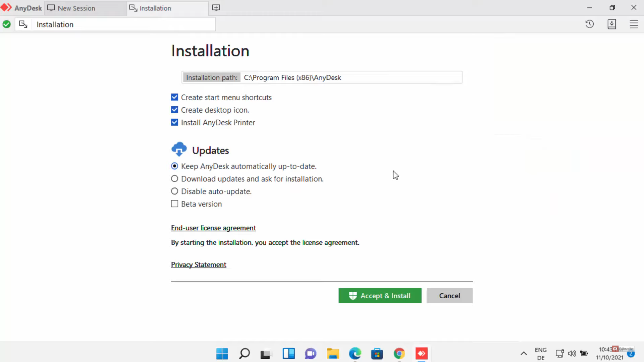The height and width of the screenshot is (362, 644).
Task: Click the green connection status icon
Action: coord(6,24)
